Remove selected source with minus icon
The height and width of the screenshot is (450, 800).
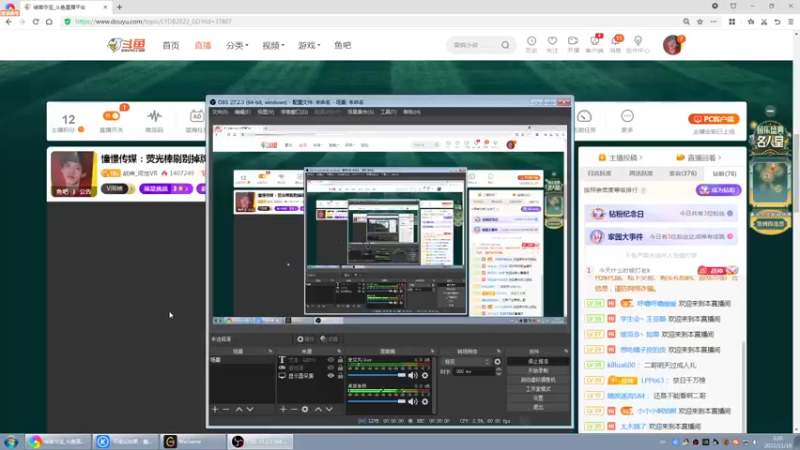click(294, 409)
